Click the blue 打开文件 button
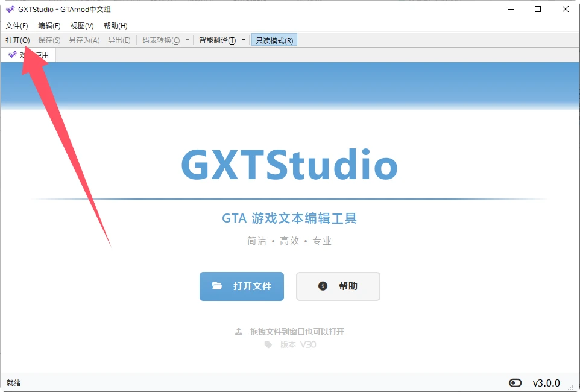 pos(242,286)
